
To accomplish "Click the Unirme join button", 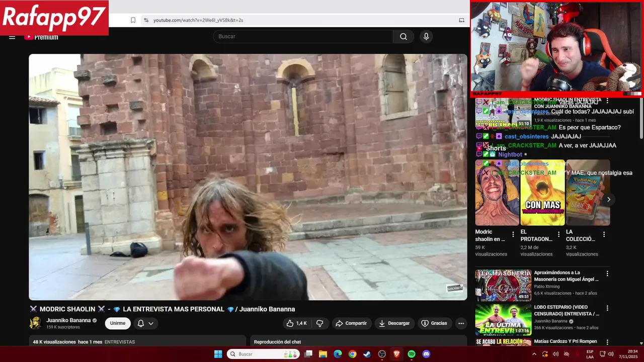I will (x=118, y=323).
